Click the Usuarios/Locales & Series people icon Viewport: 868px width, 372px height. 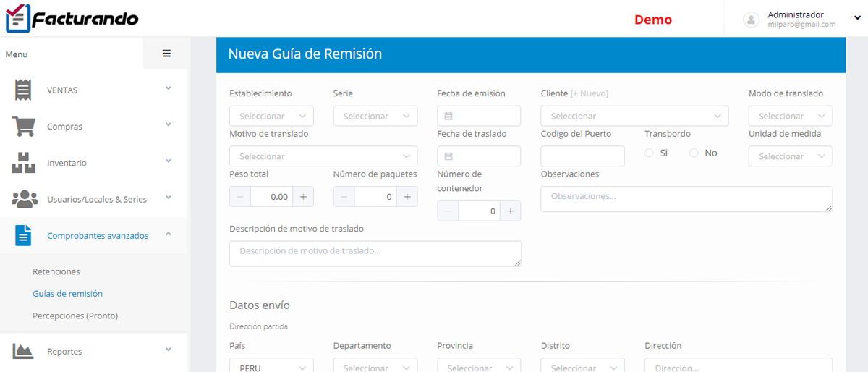pos(25,199)
